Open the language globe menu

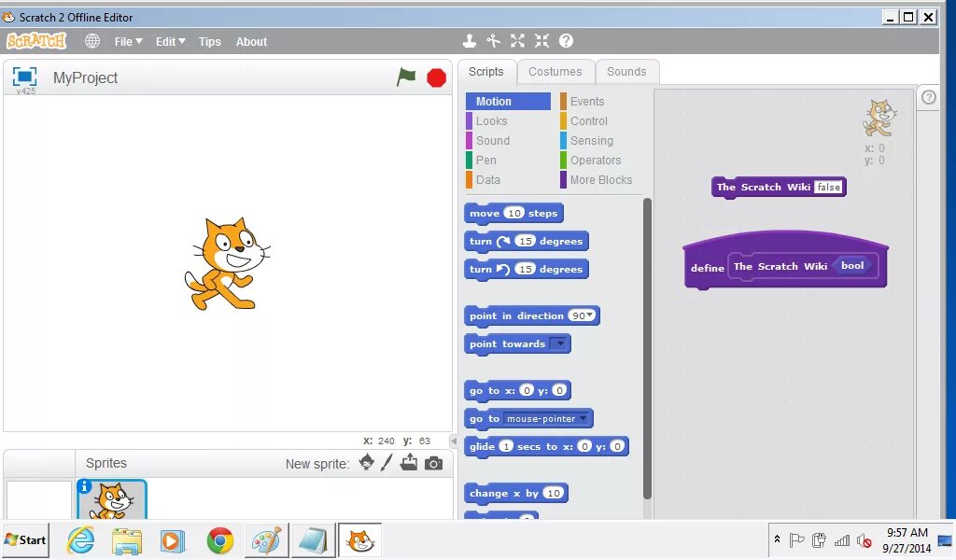[x=92, y=41]
